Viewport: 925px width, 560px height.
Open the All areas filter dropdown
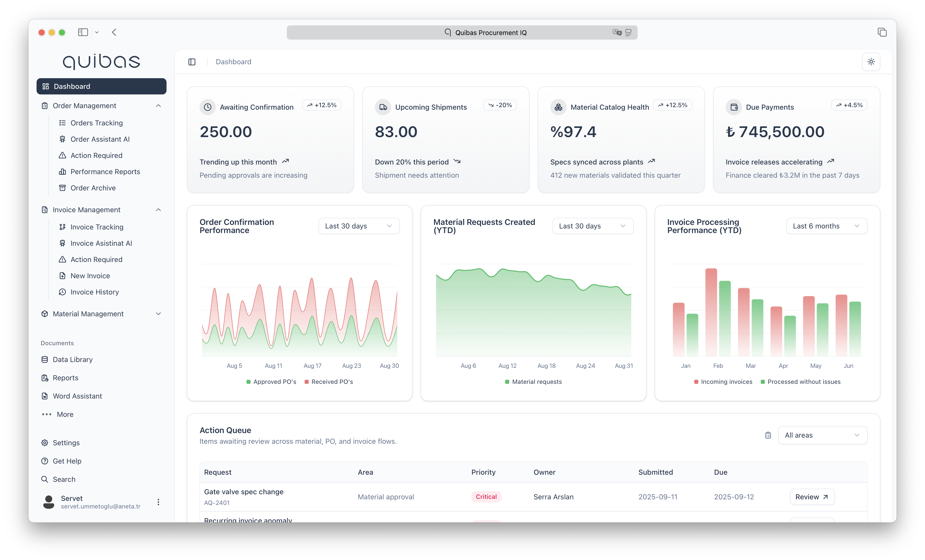pos(822,435)
